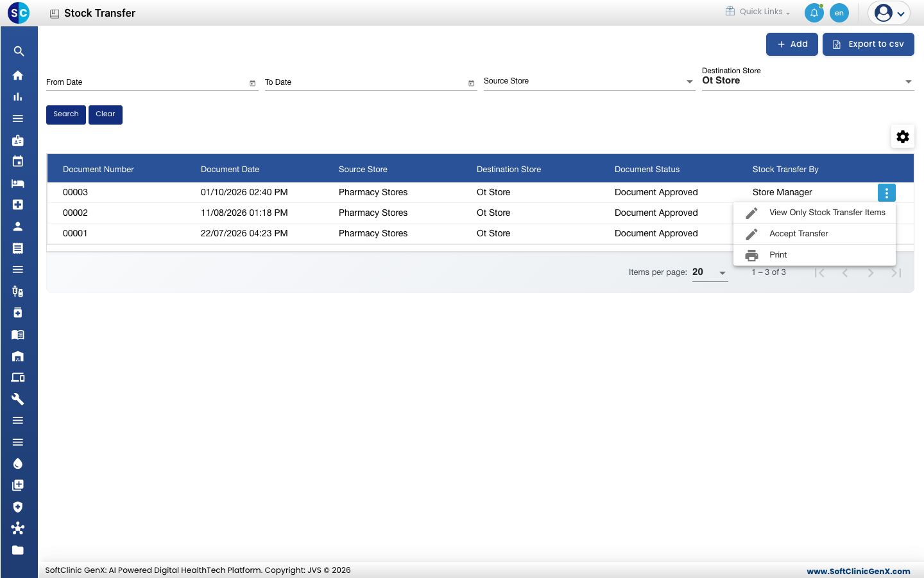Choose Print from the actions menu
Screen dimensions: 924x578
(x=814, y=255)
